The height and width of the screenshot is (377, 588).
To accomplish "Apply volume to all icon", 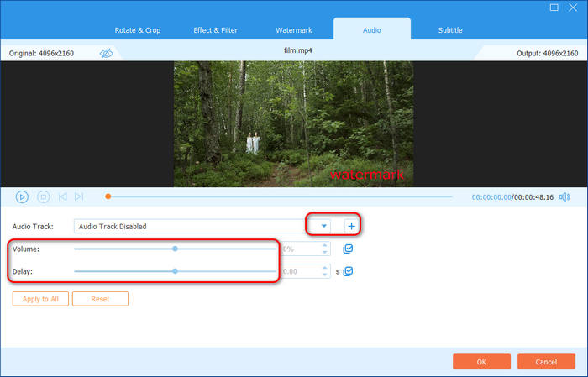I will tap(348, 249).
